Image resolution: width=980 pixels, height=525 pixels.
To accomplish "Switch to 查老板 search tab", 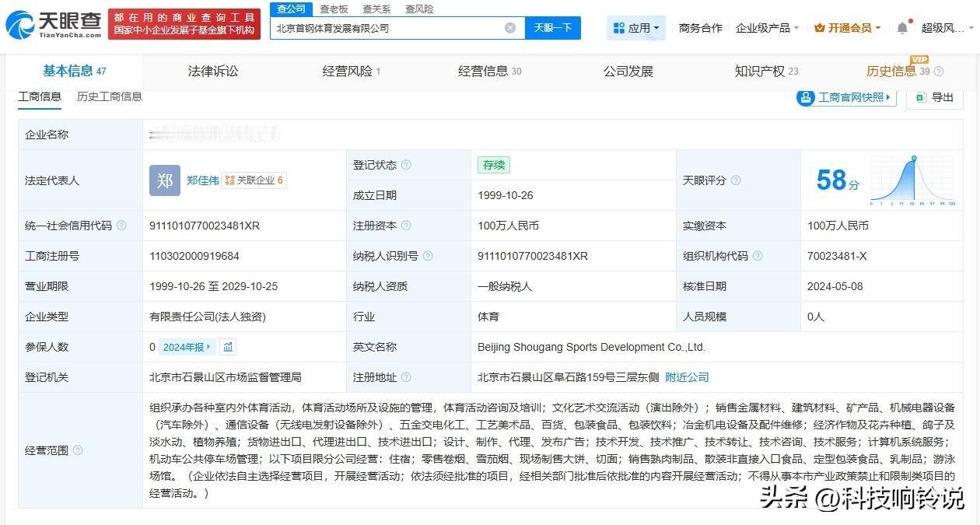I will click(x=334, y=9).
